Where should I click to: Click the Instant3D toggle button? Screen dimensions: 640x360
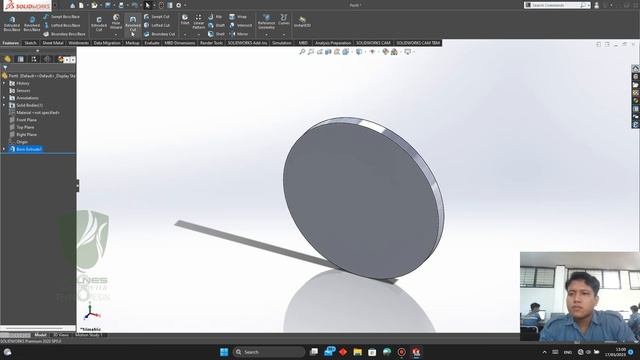tap(302, 22)
